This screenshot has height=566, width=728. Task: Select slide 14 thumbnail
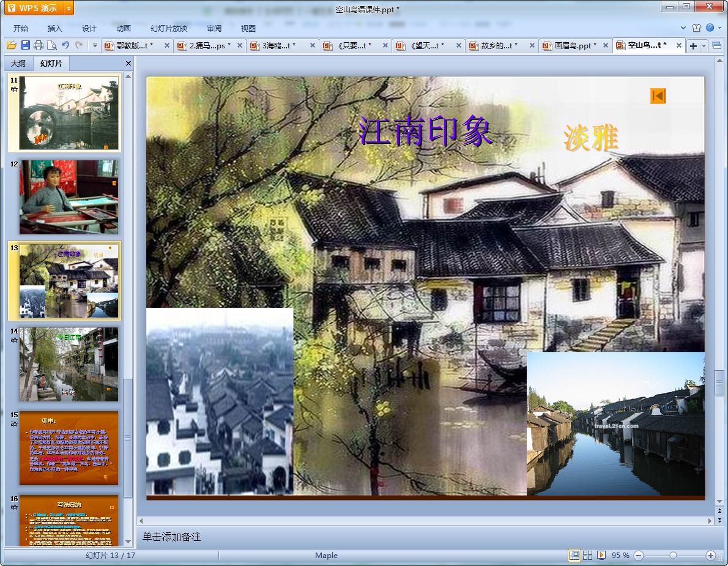69,365
